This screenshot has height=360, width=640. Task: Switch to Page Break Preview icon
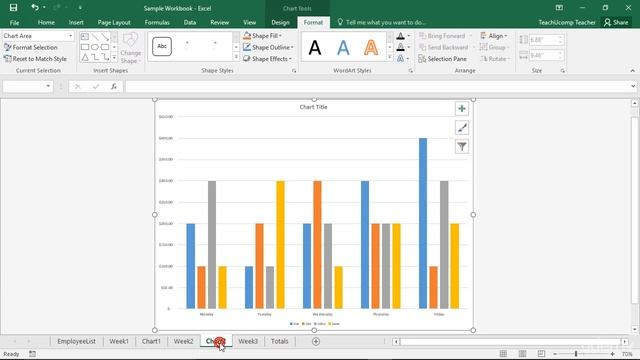click(541, 354)
